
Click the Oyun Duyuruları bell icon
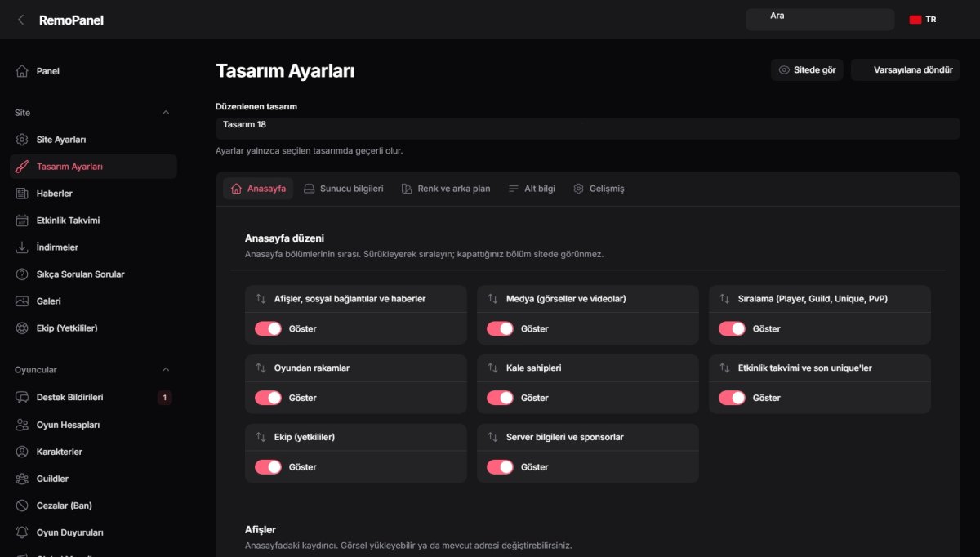click(x=22, y=532)
